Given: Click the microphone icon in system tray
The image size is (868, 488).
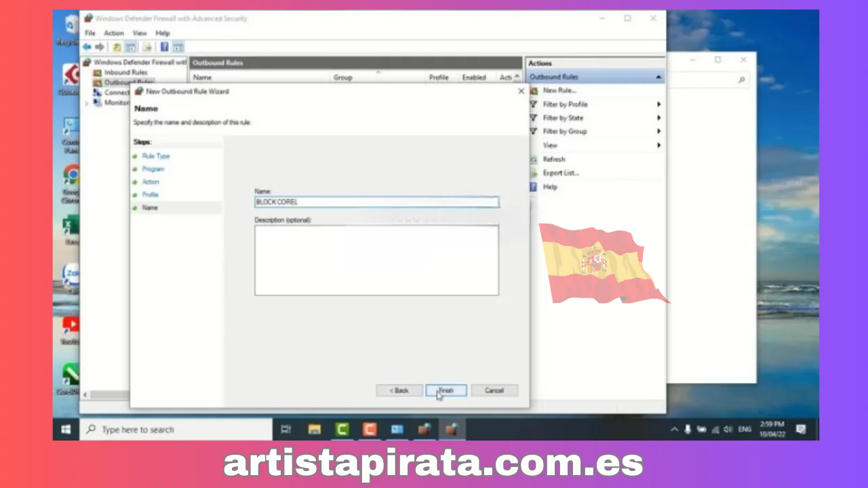Looking at the screenshot, I should 688,429.
